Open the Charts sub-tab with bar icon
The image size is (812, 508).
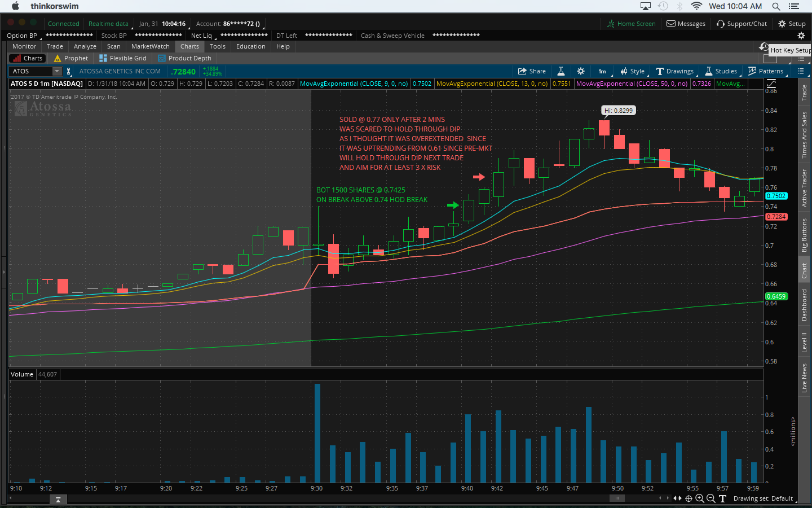pos(27,58)
